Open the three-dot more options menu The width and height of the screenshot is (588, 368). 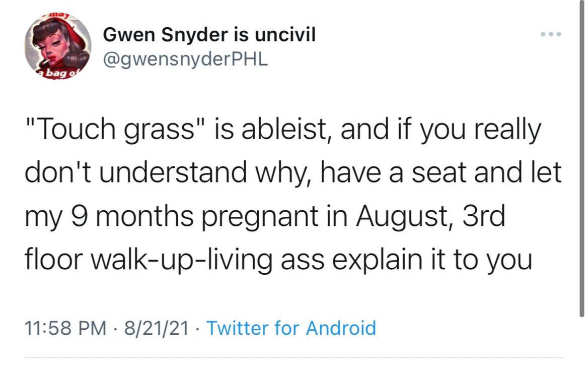tap(551, 34)
